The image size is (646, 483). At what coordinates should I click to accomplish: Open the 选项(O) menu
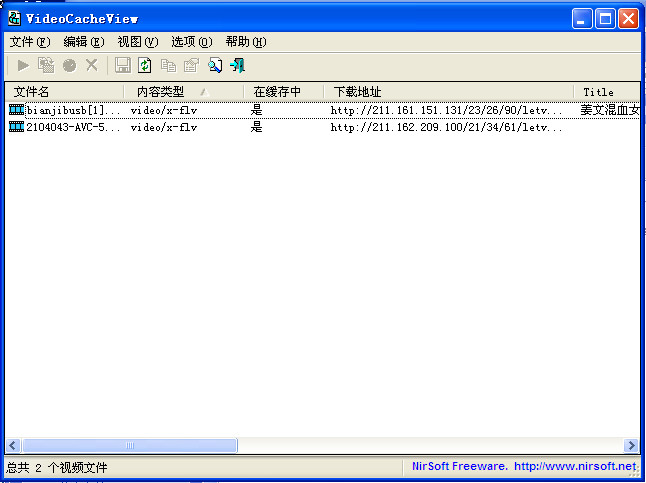(192, 42)
